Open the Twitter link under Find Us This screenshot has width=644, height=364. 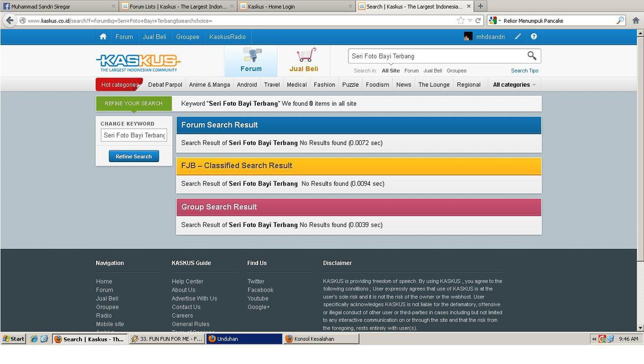(256, 281)
